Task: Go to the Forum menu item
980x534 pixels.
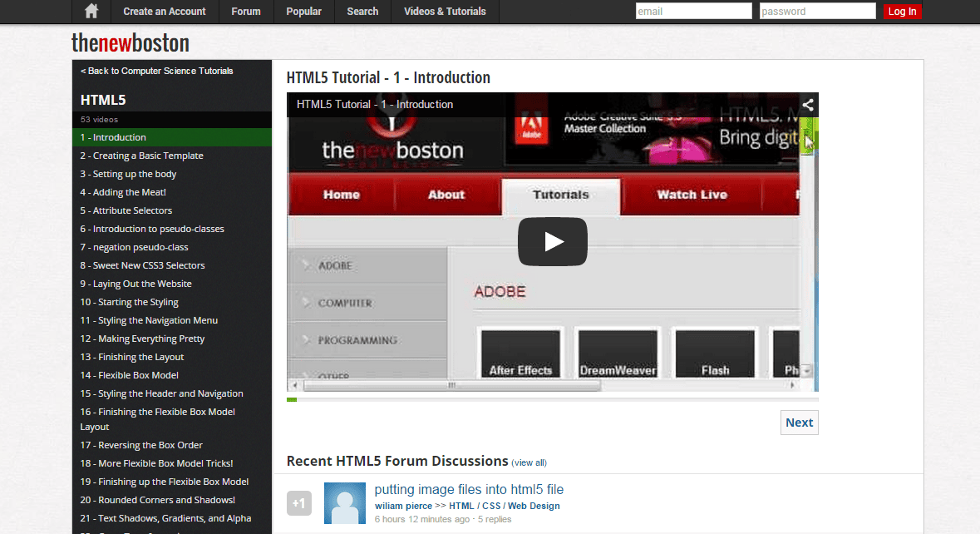Action: (x=246, y=12)
